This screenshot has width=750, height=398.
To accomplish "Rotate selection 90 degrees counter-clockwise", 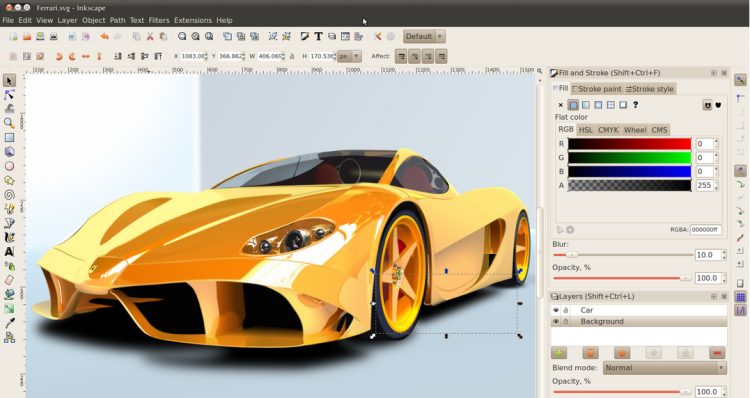I will coord(59,56).
